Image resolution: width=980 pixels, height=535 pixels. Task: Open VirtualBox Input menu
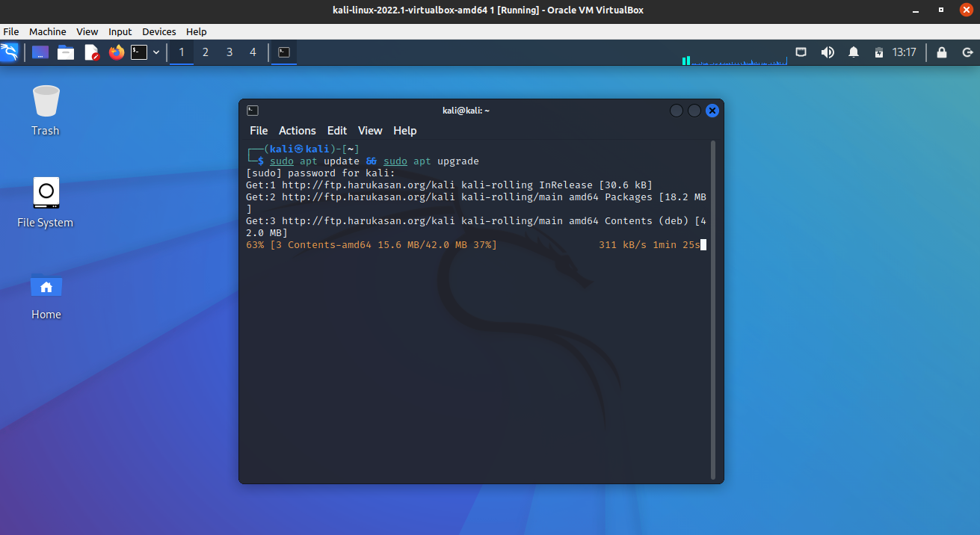(x=120, y=31)
